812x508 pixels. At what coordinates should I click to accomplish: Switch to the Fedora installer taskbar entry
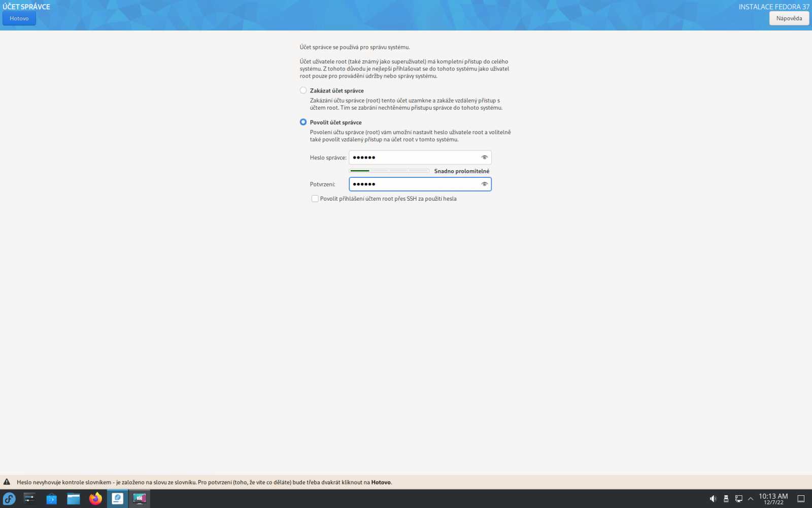tap(117, 499)
